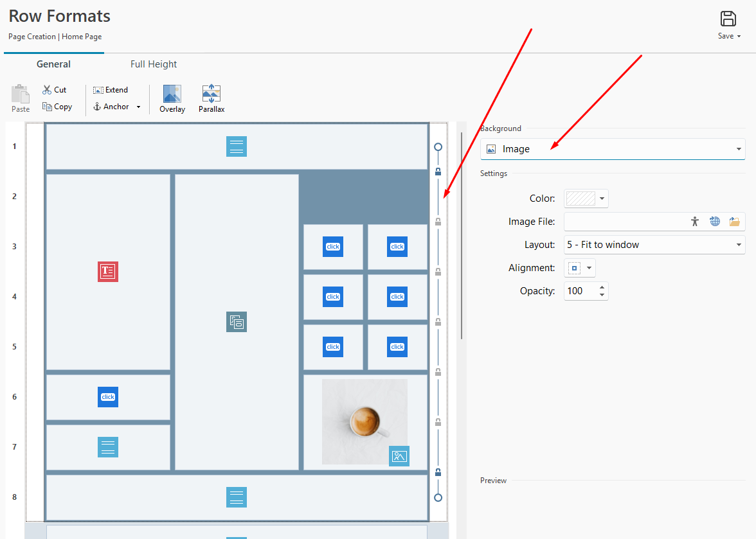Click the Cut scissors tool

54,90
